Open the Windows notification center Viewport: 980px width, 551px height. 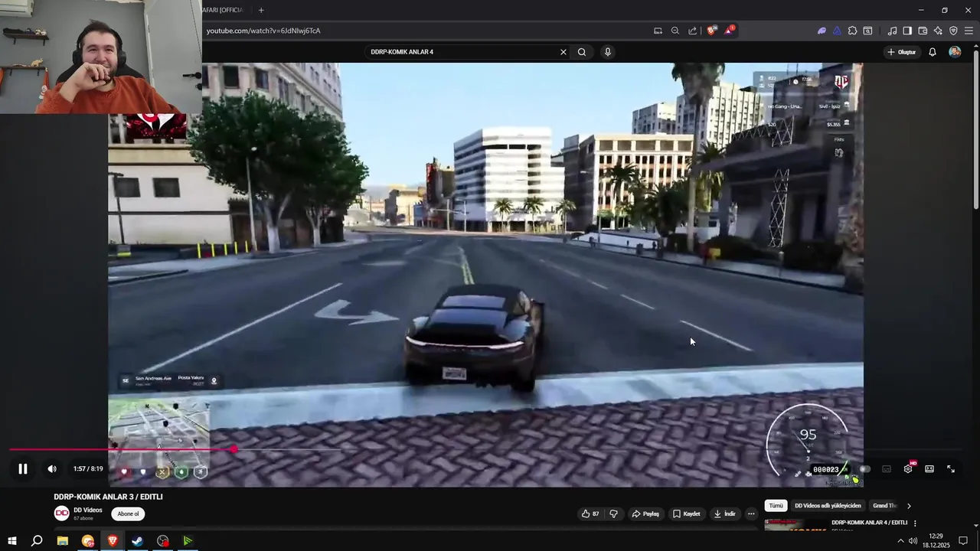coord(964,541)
